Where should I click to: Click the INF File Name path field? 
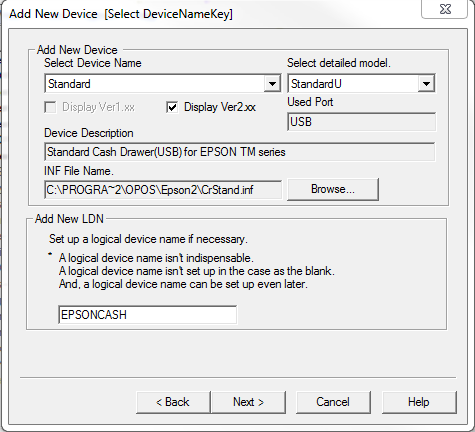(163, 190)
